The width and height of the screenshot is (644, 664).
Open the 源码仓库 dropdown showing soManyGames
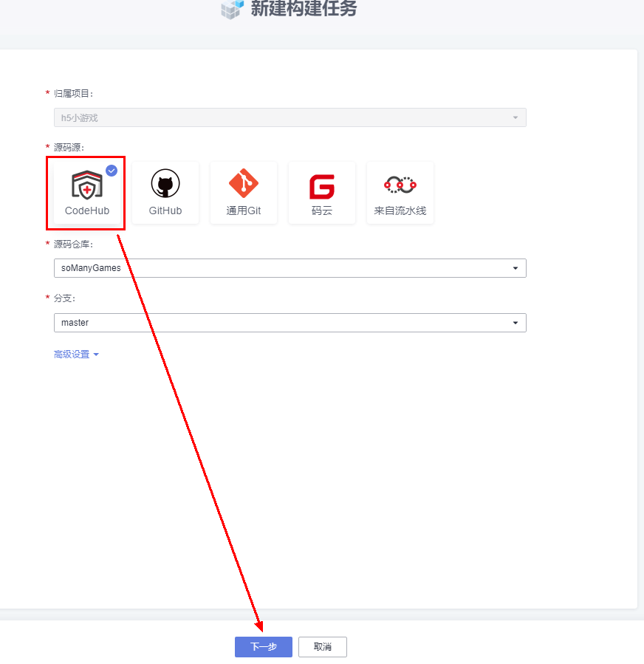[x=290, y=268]
